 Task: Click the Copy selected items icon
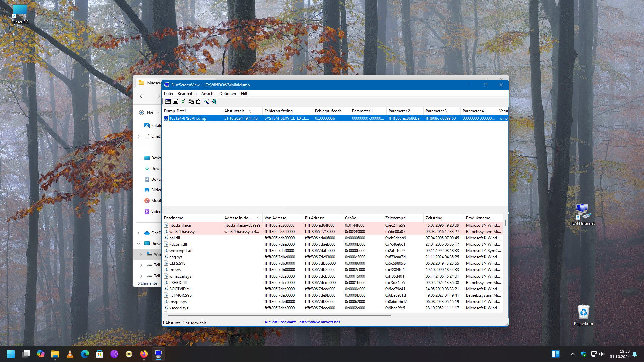point(191,101)
